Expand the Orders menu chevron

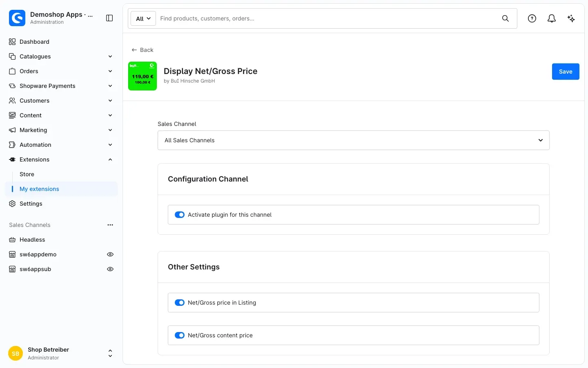coord(110,71)
